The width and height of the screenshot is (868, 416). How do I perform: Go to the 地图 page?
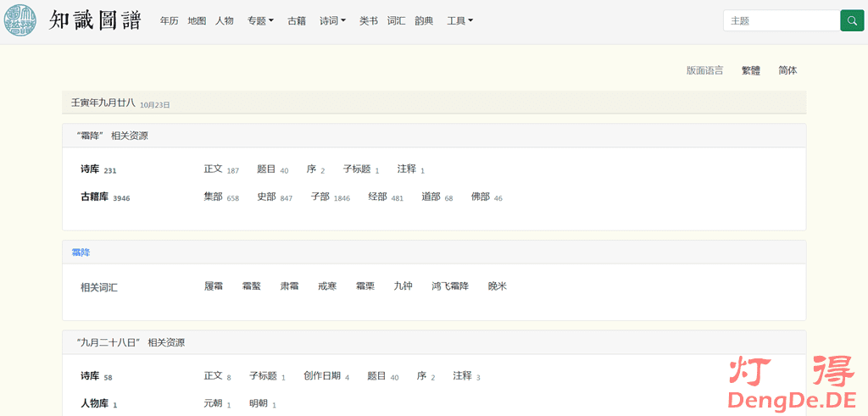tap(197, 20)
